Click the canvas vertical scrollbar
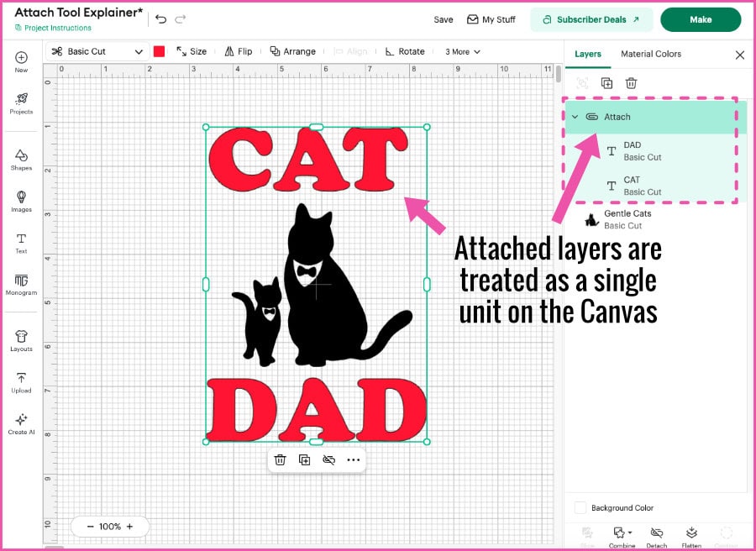The image size is (756, 551). (x=559, y=74)
